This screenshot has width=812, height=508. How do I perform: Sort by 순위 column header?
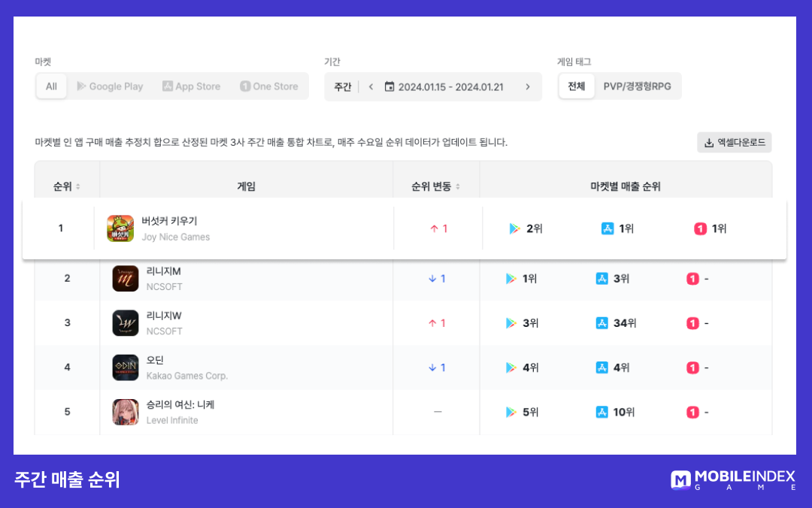67,186
